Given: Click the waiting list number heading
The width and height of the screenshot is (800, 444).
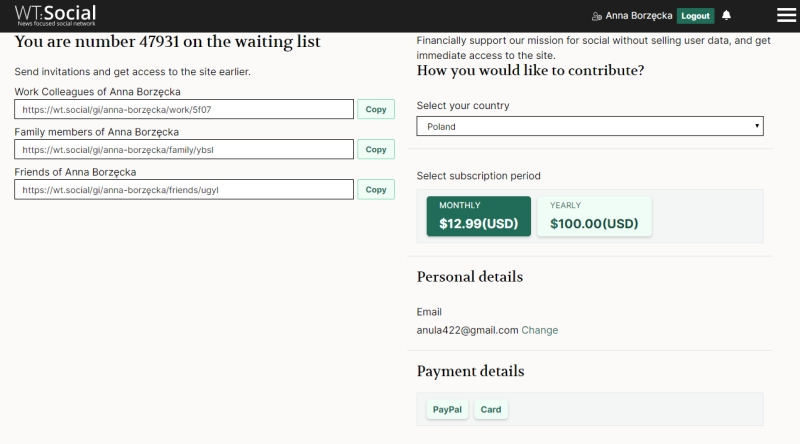Looking at the screenshot, I should click(168, 42).
